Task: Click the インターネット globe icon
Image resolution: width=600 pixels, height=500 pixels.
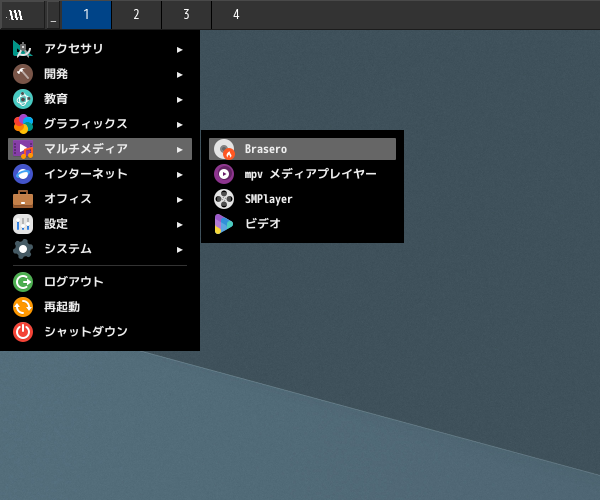Action: 23,174
